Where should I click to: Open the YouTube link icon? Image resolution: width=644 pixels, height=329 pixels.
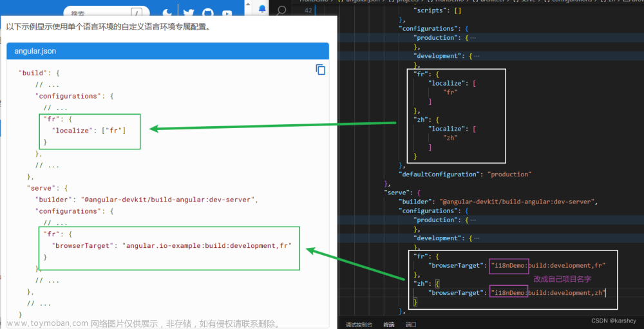[227, 14]
